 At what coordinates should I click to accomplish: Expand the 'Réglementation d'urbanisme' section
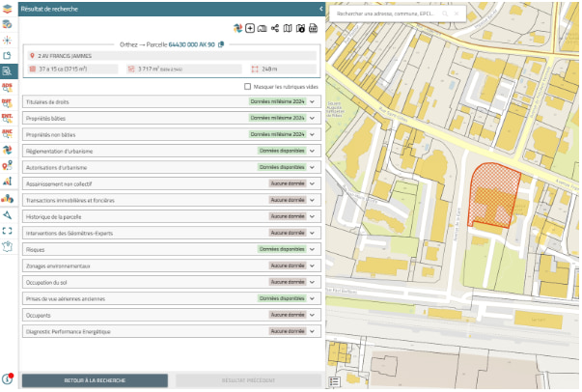(x=313, y=151)
